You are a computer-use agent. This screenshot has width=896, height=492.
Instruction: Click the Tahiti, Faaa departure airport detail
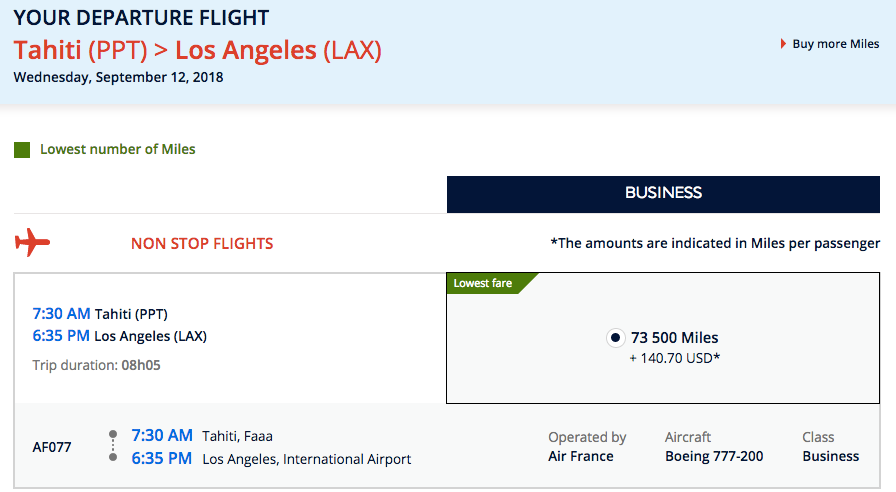point(237,436)
